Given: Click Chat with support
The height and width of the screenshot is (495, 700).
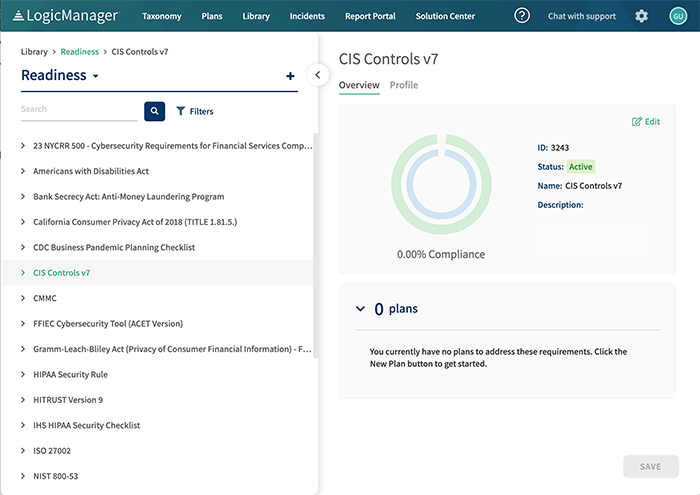Looking at the screenshot, I should click(x=582, y=16).
